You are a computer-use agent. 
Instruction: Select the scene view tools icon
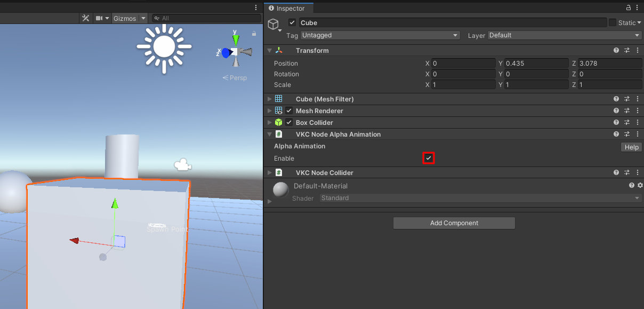85,18
